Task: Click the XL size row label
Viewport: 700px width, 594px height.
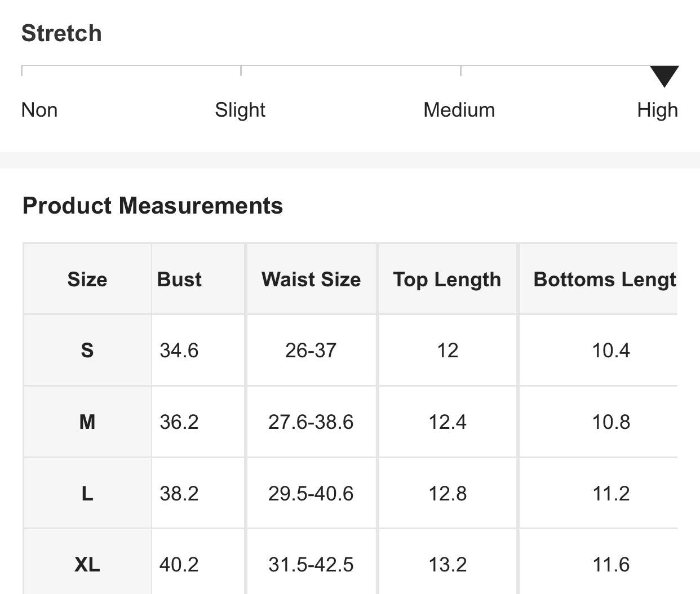Action: [87, 564]
